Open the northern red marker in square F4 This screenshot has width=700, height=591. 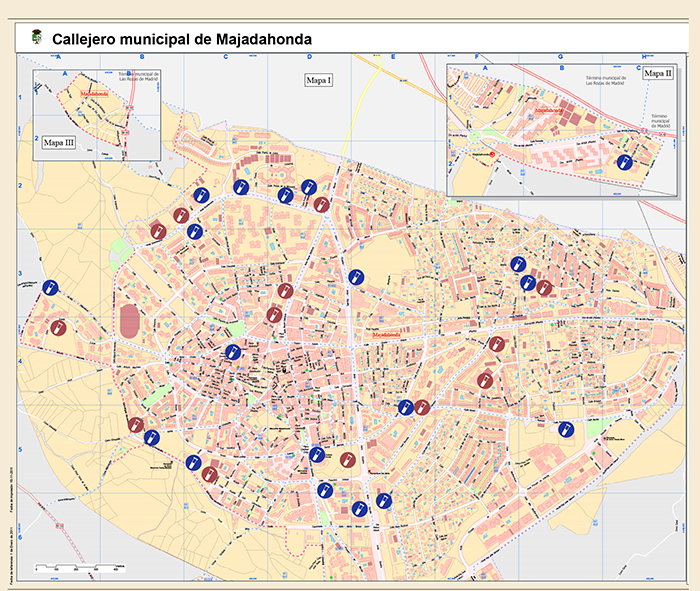pos(497,344)
